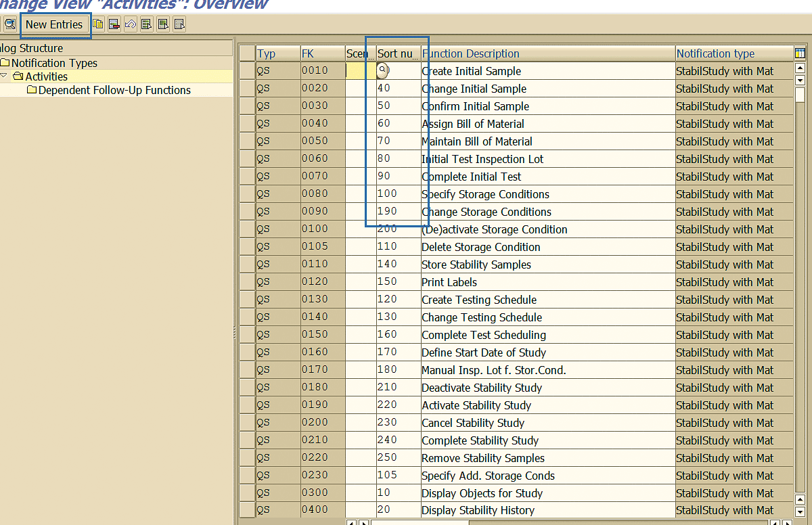Click 'Change Testing Schedule' cell
This screenshot has width=812, height=525.
[548, 317]
